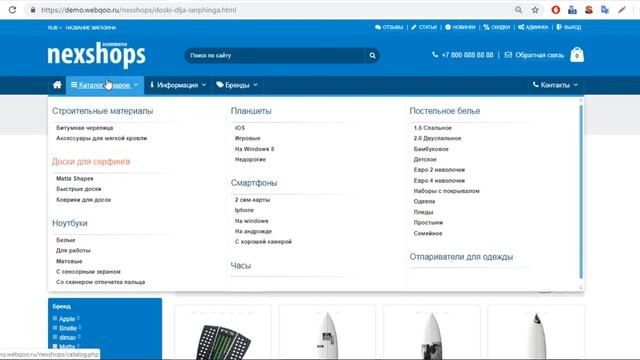The height and width of the screenshot is (360, 640).
Task: Open Новинки link in top bar
Action: tap(460, 27)
